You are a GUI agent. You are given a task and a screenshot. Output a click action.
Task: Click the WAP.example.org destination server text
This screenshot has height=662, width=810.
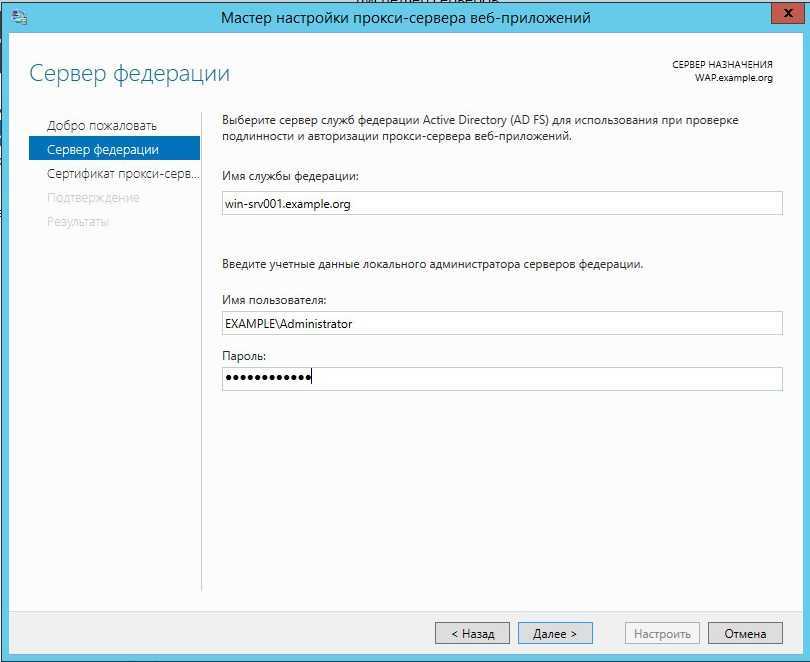point(734,78)
